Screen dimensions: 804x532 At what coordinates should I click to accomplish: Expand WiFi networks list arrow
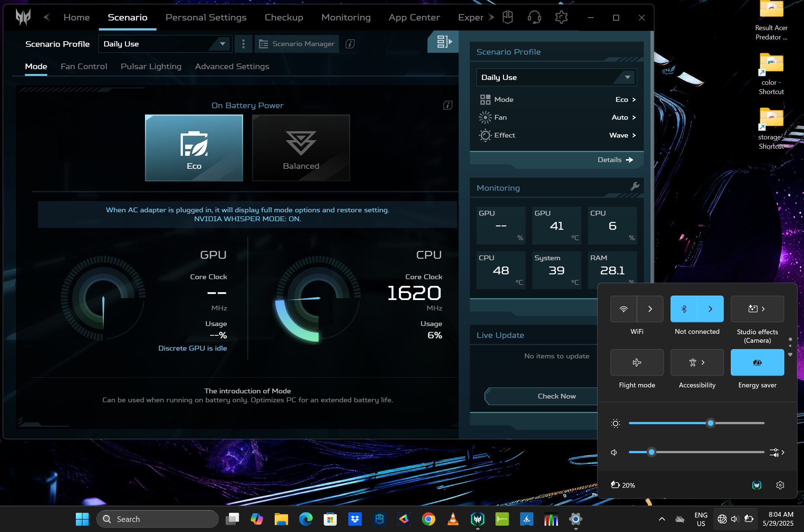click(650, 309)
